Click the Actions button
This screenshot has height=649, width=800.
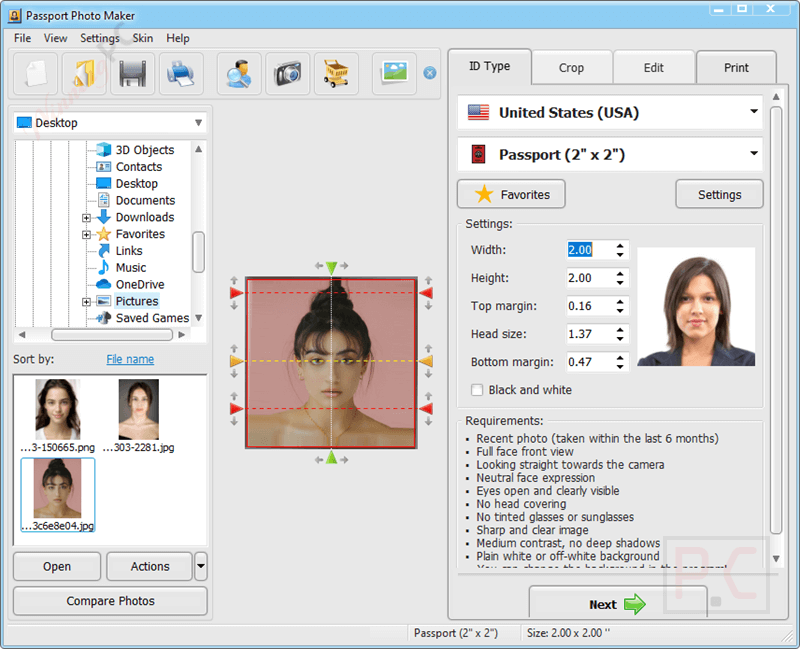[150, 566]
